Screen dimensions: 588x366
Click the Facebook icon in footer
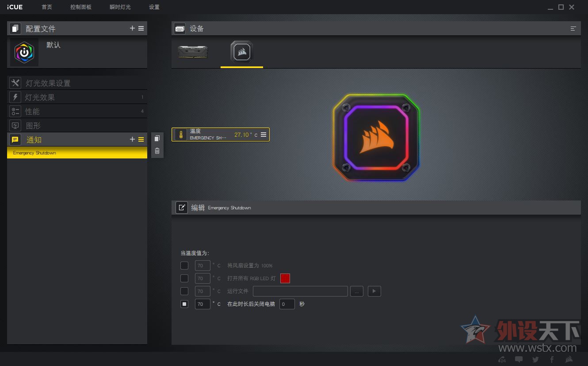pos(552,359)
